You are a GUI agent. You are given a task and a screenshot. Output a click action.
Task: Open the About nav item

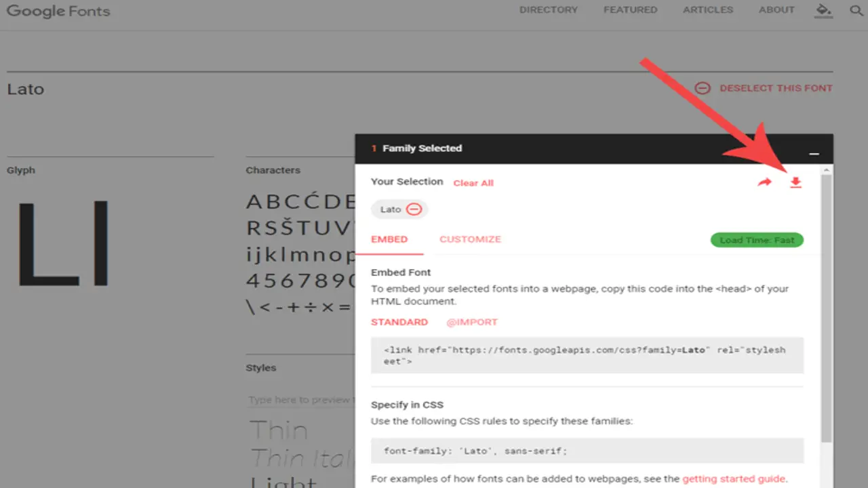(x=776, y=10)
